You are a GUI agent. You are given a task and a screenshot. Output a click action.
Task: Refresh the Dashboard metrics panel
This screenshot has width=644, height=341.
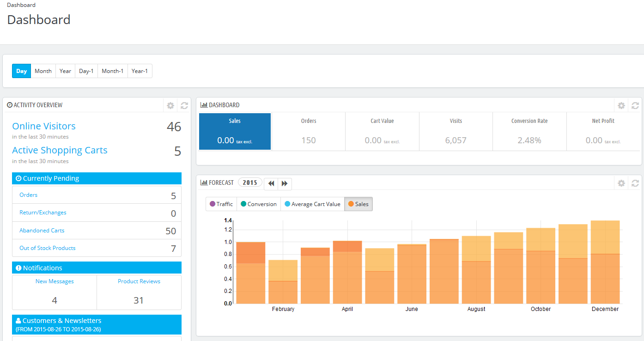(635, 105)
